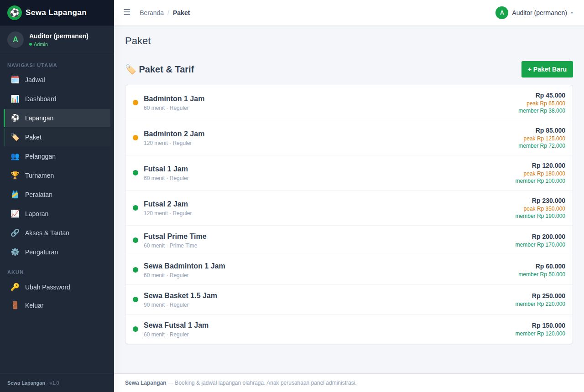Select Pelanggan in the sidebar menu

[57, 156]
